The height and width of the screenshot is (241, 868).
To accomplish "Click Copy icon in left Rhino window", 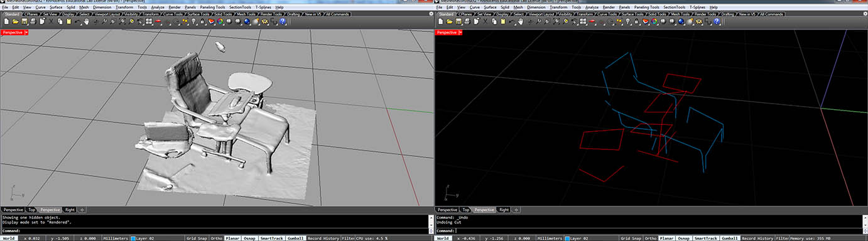I will (x=60, y=21).
